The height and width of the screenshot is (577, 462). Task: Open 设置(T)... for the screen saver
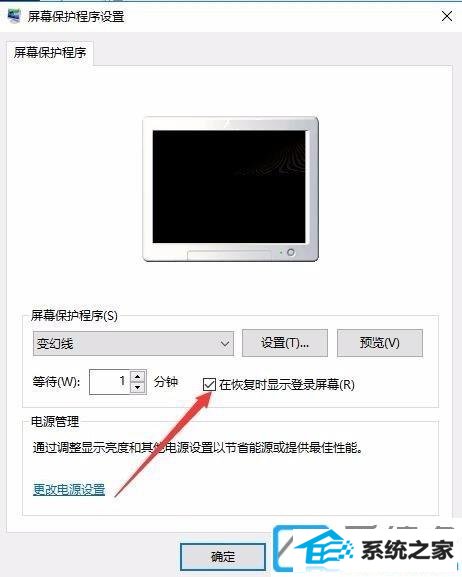click(285, 343)
